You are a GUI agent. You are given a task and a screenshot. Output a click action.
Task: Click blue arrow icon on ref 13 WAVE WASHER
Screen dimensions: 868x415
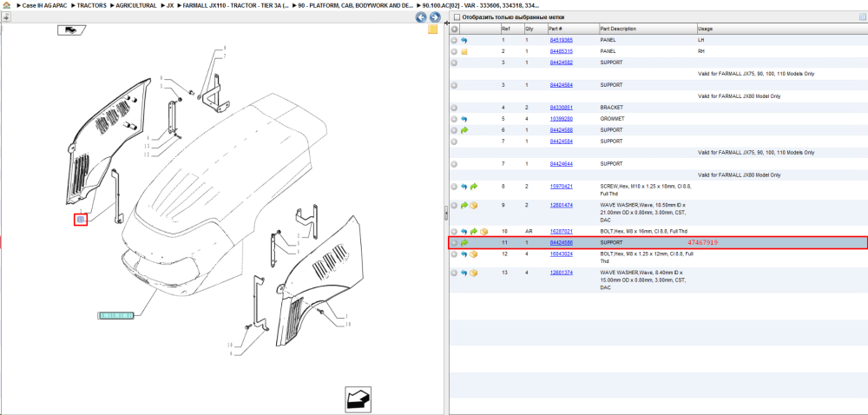coord(464,273)
